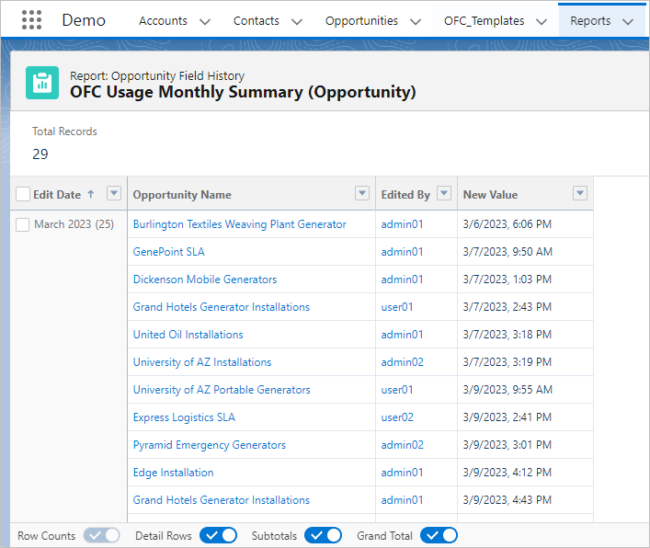The height and width of the screenshot is (548, 650).
Task: Open the App Launcher dots icon
Action: tap(32, 20)
